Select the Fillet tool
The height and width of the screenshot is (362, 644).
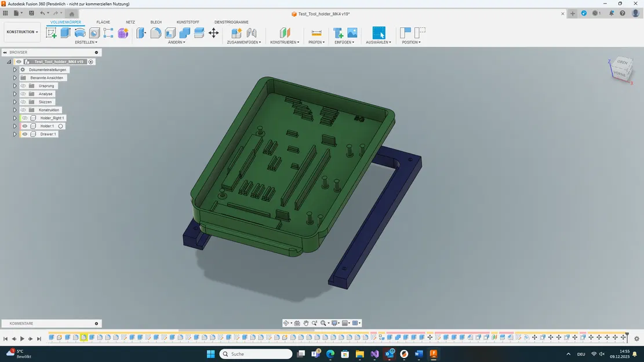[156, 33]
